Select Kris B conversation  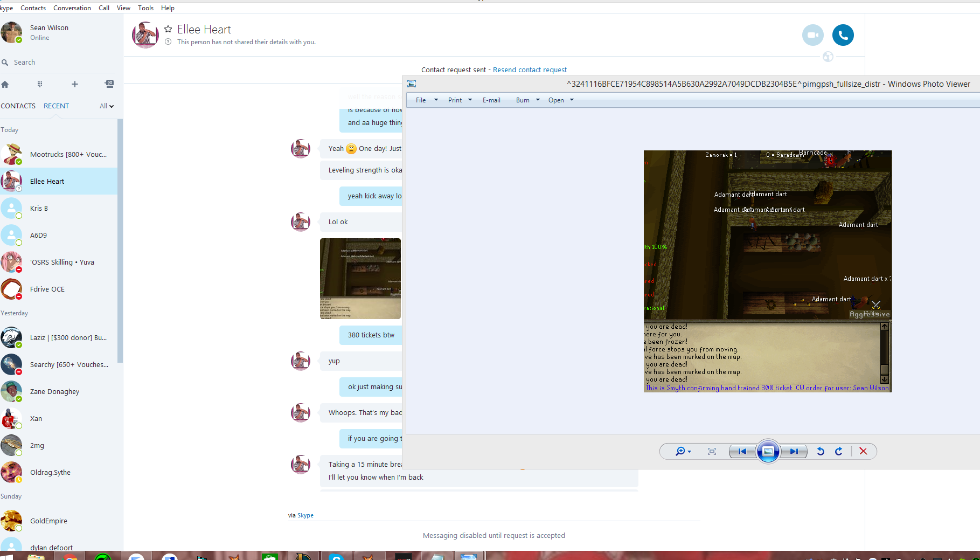(x=59, y=208)
